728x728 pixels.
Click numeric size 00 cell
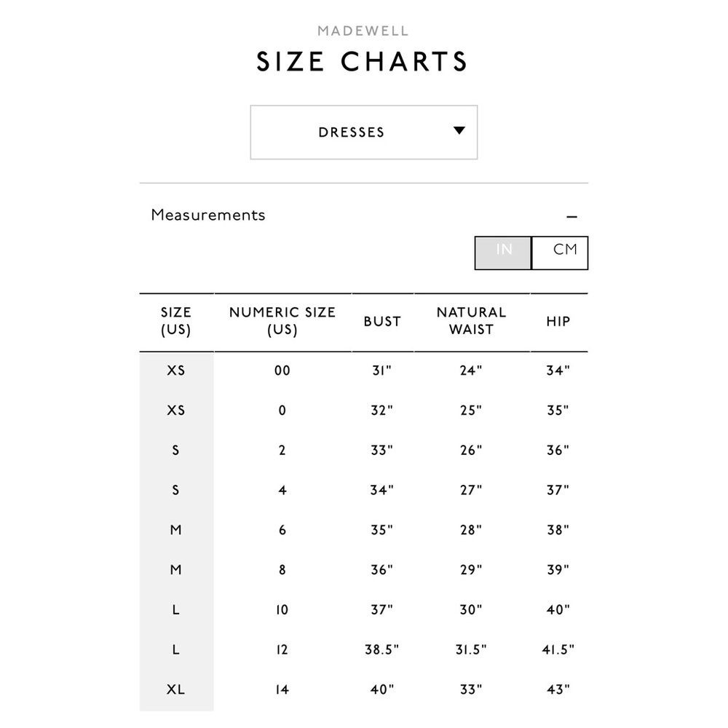pyautogui.click(x=282, y=371)
